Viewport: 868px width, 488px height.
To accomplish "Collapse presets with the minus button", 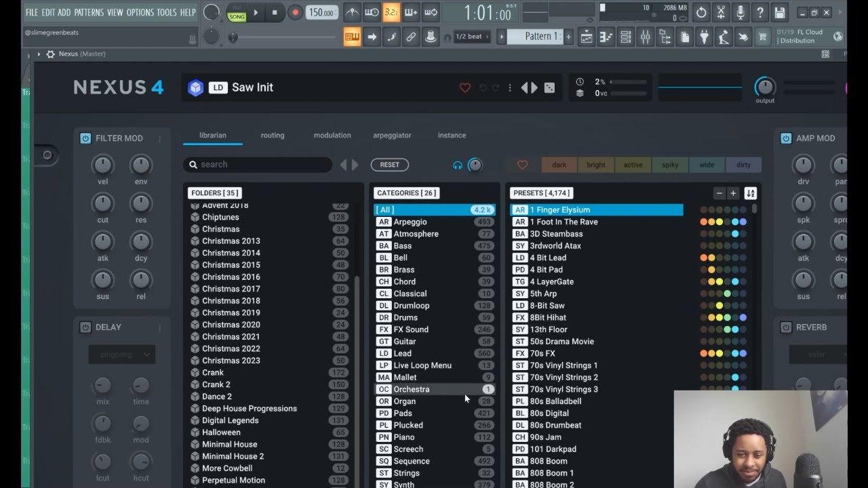I will (x=719, y=193).
